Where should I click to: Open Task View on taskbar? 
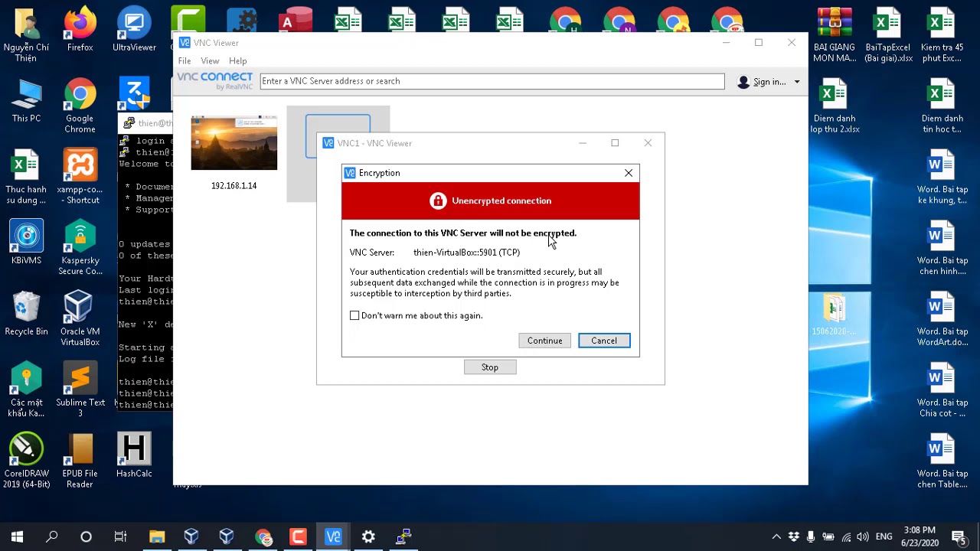point(120,536)
